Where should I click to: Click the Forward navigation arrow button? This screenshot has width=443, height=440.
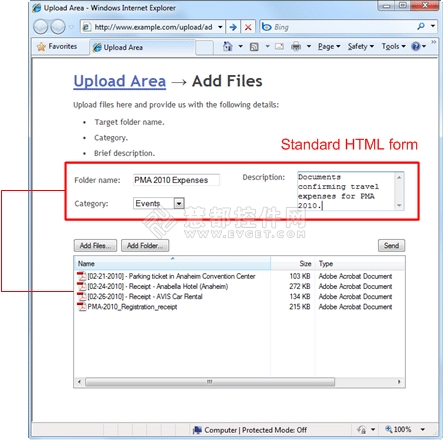[58, 27]
